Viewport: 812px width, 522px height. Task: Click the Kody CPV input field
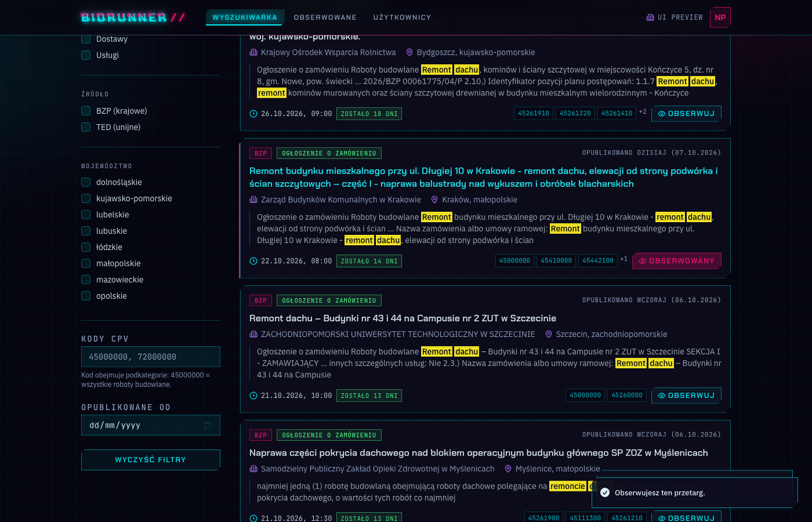(x=151, y=357)
